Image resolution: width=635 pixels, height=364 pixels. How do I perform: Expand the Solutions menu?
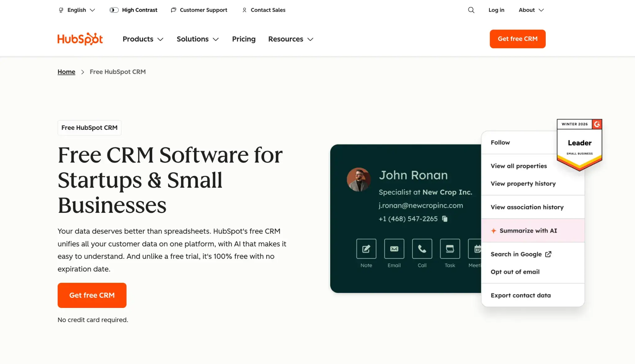tap(198, 39)
